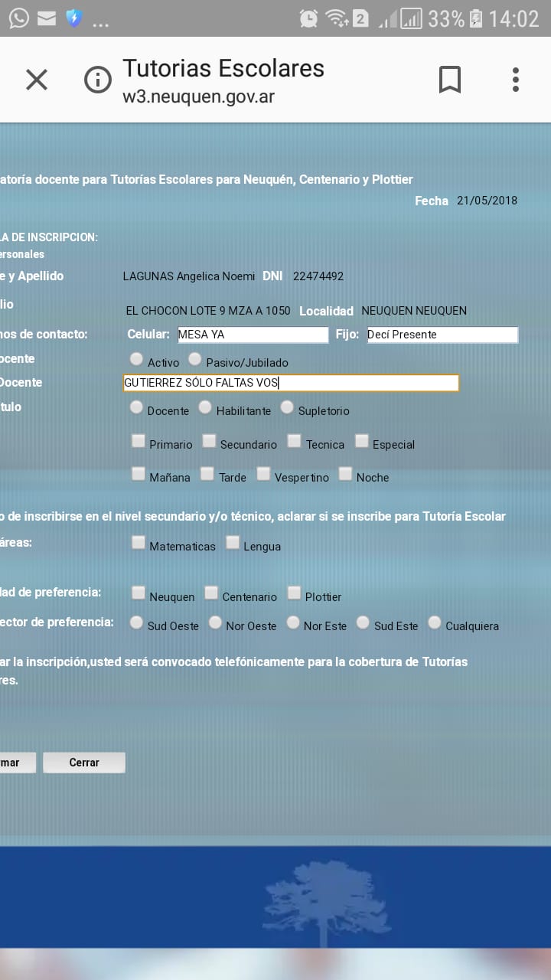Viewport: 551px width, 980px height.
Task: Tap the WhatsApp notification icon
Action: point(18,18)
